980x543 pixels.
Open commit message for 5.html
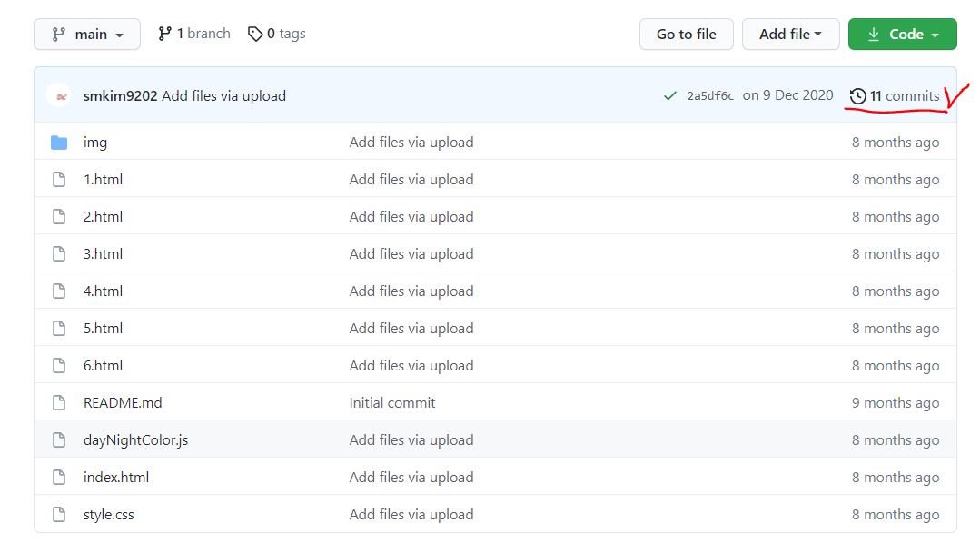[411, 329]
